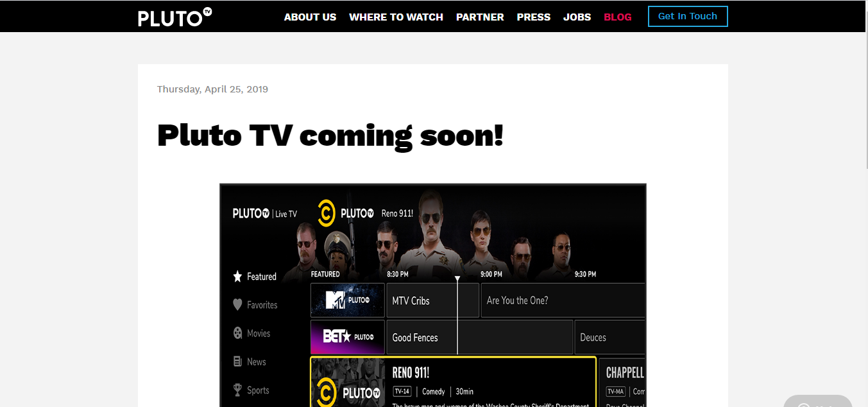Image resolution: width=868 pixels, height=407 pixels.
Task: Select the MTV Cribs program cell
Action: [x=432, y=300]
